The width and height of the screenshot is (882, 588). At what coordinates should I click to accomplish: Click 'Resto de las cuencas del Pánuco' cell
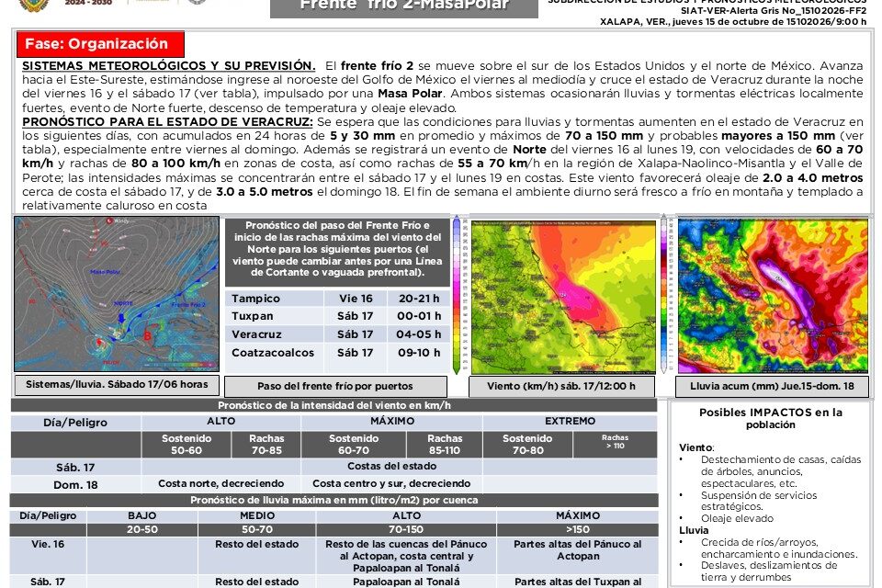coord(406,556)
